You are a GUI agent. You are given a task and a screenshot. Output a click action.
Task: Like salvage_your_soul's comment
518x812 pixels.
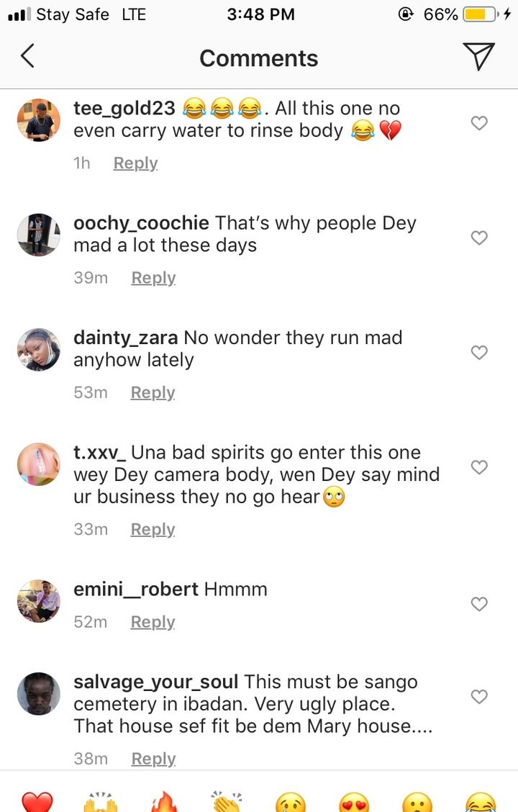(479, 696)
